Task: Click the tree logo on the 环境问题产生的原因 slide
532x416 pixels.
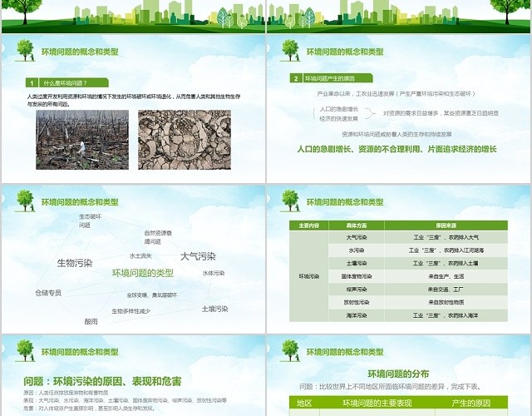Action: (x=290, y=50)
